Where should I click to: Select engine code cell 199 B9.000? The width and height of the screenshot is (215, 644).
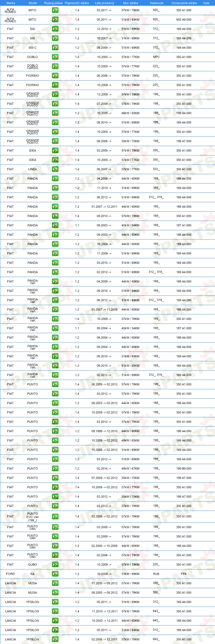pyautogui.click(x=184, y=468)
